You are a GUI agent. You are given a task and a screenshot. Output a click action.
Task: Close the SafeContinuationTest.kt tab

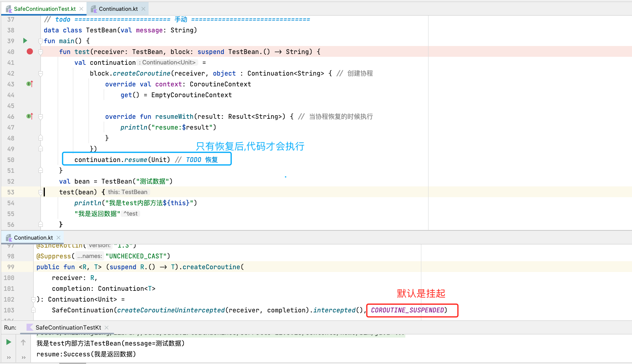[x=81, y=9]
